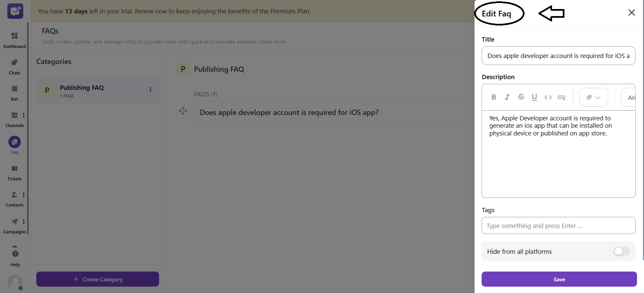The image size is (644, 293).
Task: Open the font family dropdown
Action: click(629, 97)
